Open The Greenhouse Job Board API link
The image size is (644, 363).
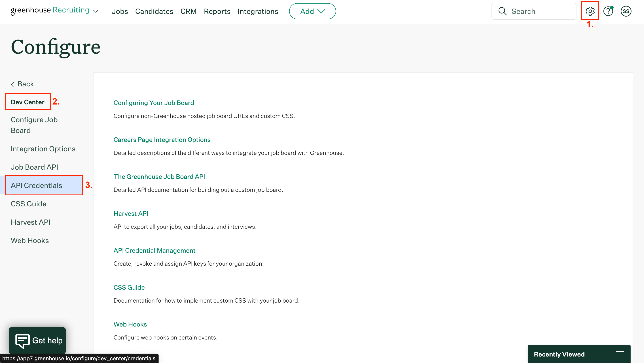159,177
